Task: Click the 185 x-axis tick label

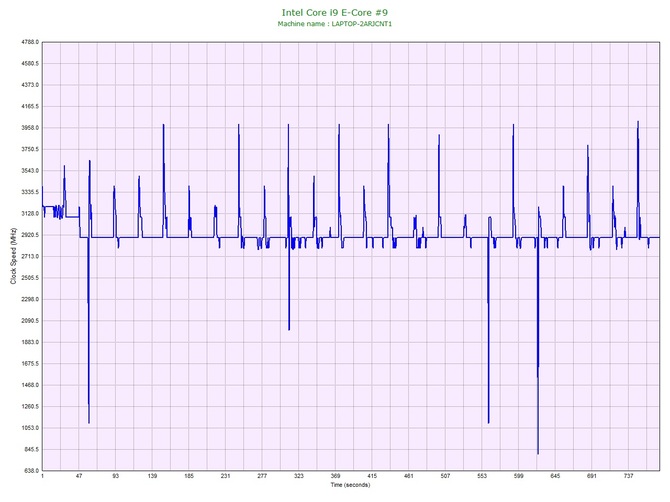Action: [x=189, y=476]
